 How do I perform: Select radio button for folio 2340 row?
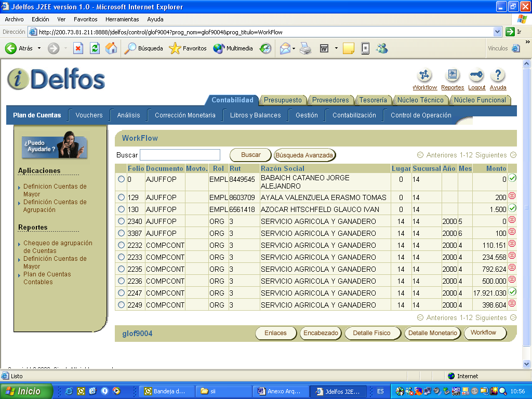(121, 221)
